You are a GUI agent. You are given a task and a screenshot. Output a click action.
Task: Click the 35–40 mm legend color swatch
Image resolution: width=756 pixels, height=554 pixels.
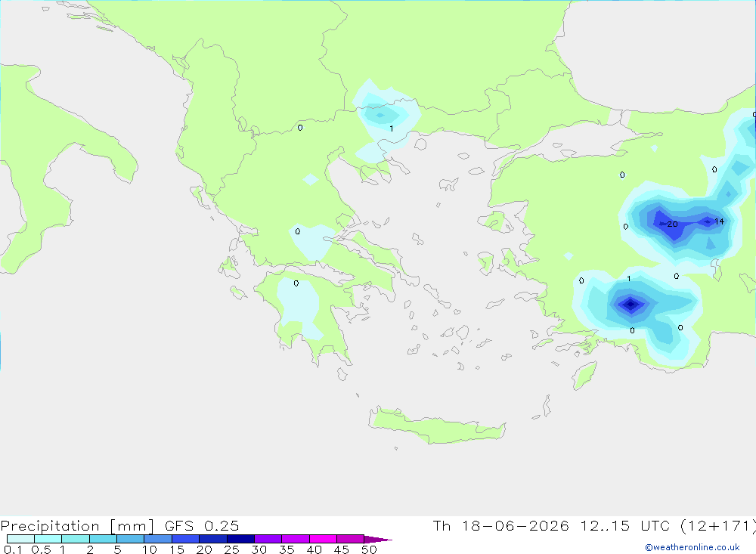coord(296,539)
